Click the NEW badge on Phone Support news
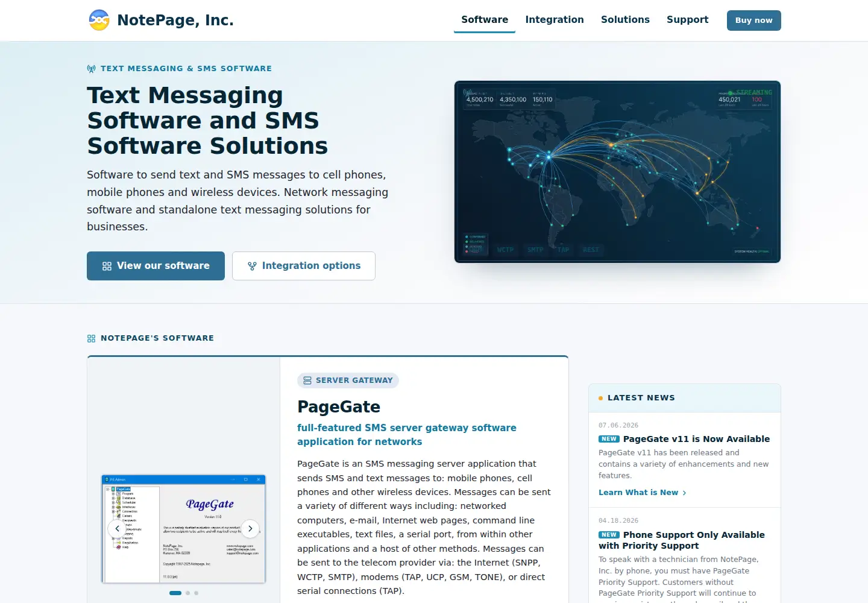 click(609, 535)
